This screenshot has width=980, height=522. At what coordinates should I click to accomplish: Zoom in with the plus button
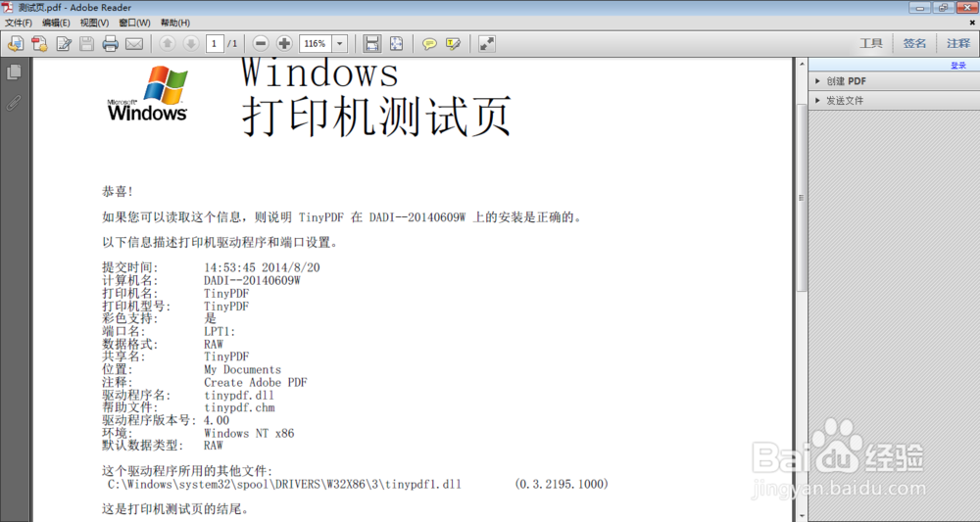[x=284, y=44]
